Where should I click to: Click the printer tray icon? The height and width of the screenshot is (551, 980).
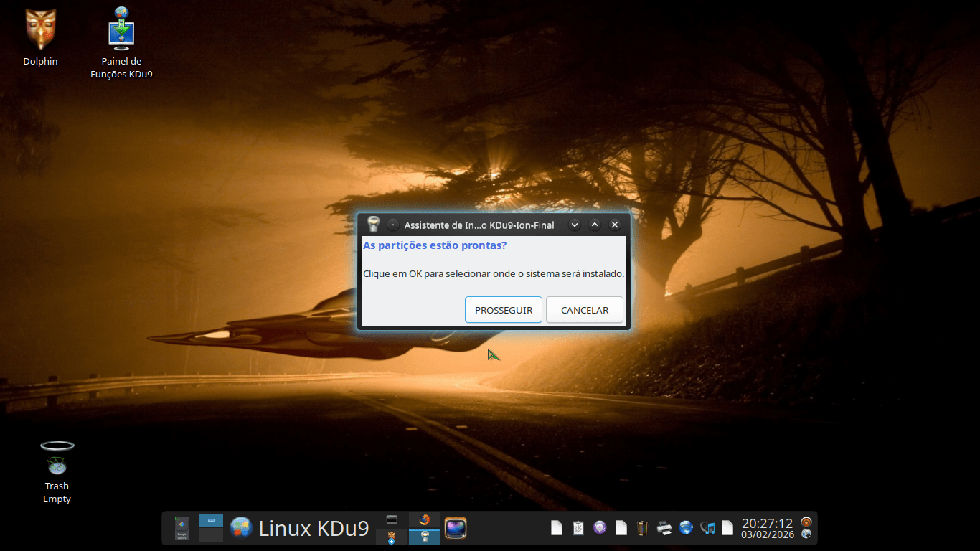664,528
